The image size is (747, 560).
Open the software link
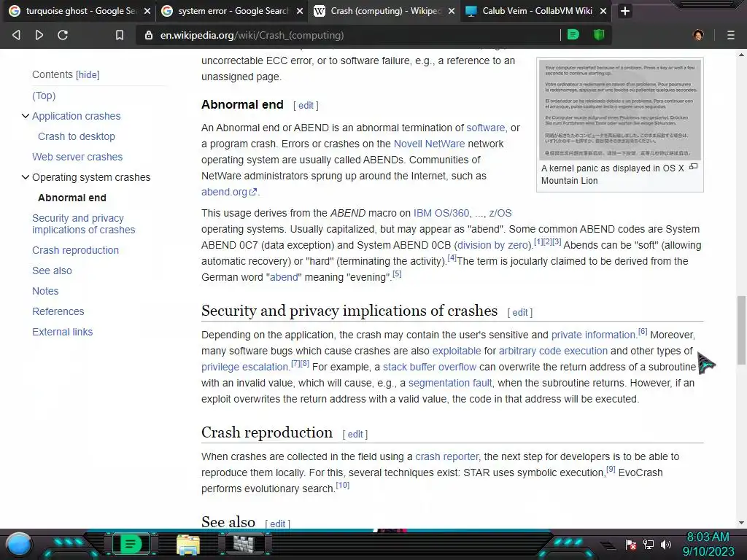[x=485, y=128]
